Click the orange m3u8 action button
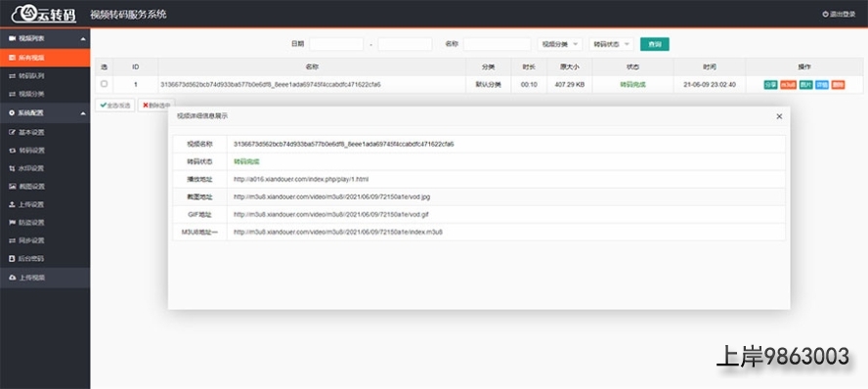The width and height of the screenshot is (868, 389). tap(788, 85)
